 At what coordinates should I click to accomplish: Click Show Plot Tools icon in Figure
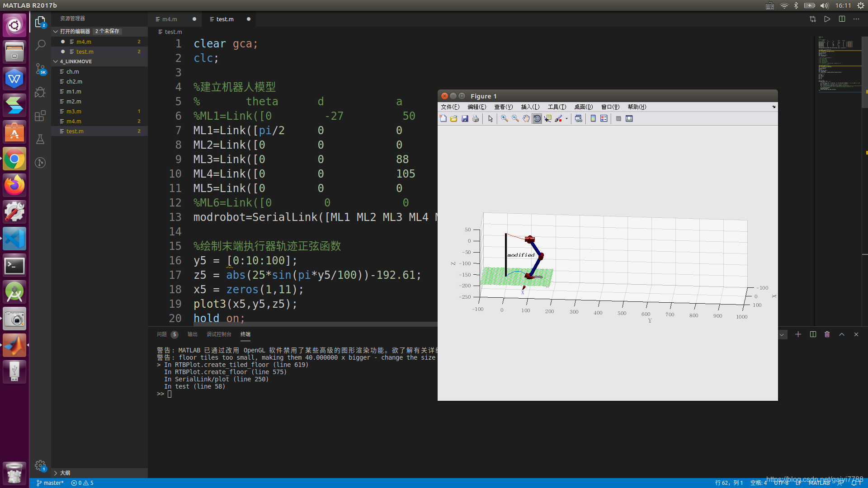[629, 118]
